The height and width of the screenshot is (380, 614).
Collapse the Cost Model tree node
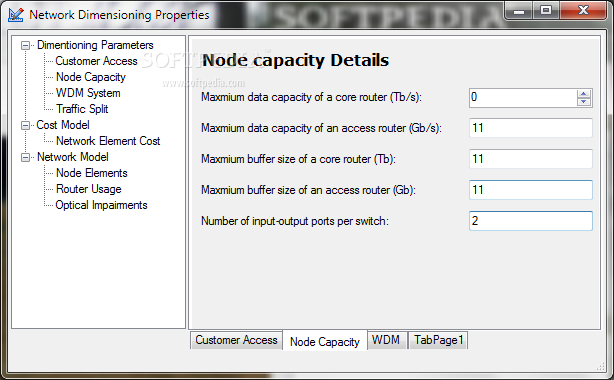[25, 126]
